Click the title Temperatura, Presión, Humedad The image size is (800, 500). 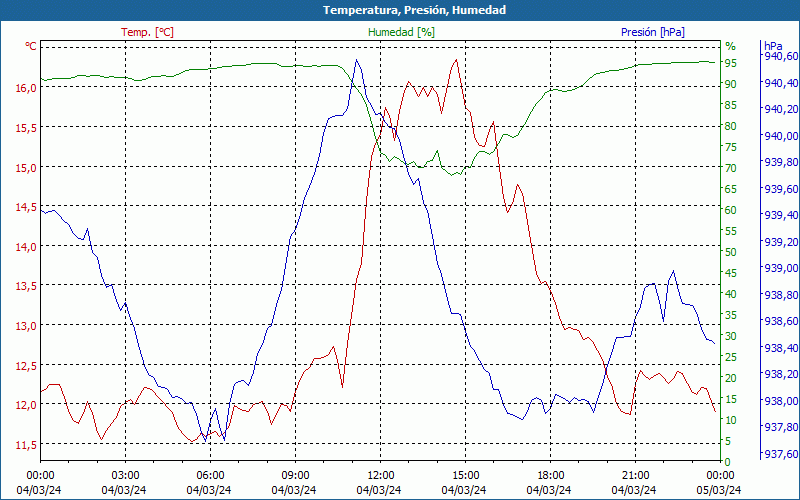pyautogui.click(x=414, y=10)
